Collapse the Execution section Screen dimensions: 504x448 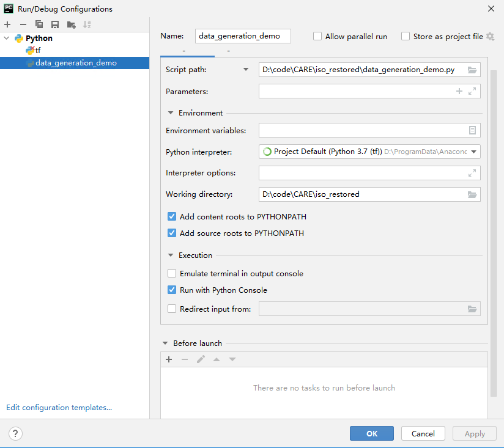coord(171,255)
